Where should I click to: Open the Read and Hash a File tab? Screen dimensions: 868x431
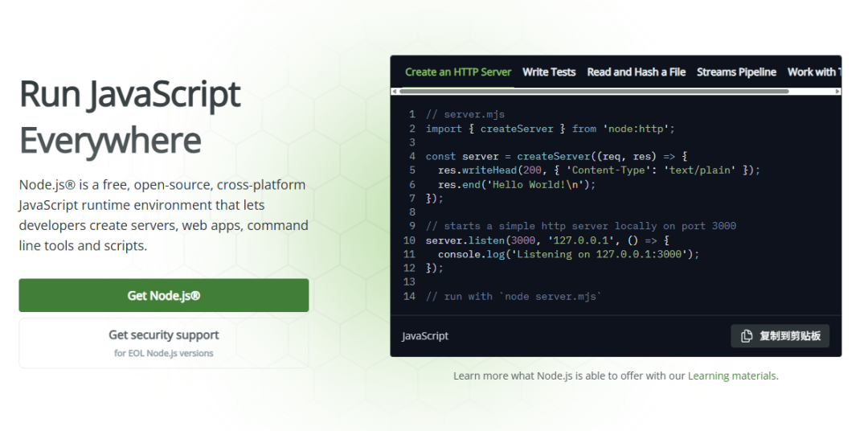tap(636, 72)
